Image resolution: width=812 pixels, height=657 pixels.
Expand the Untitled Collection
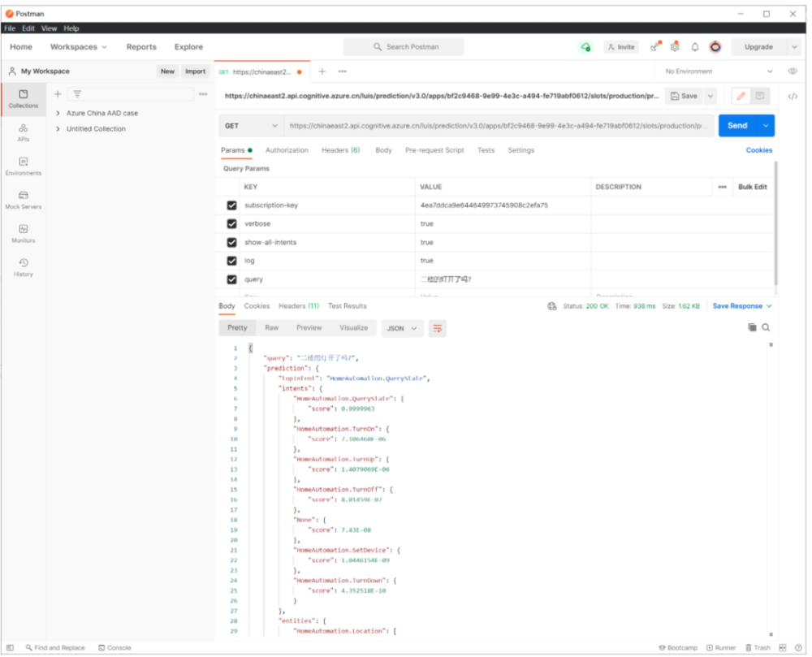click(58, 128)
